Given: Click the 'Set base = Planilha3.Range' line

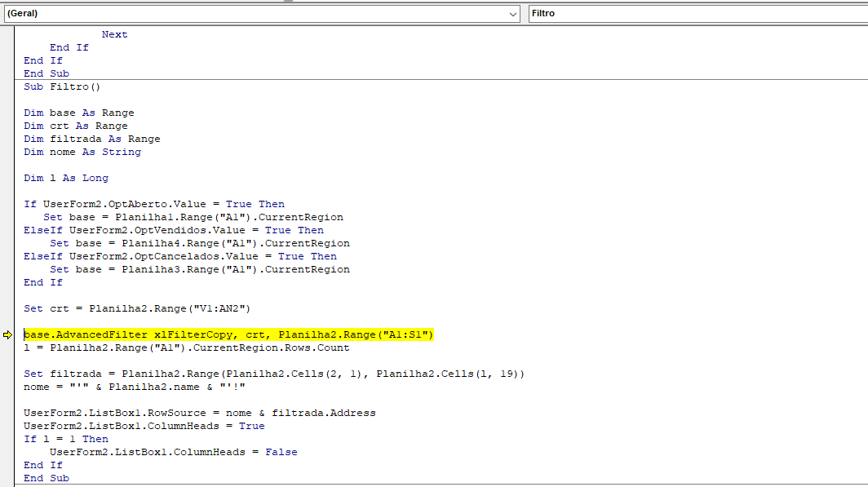Looking at the screenshot, I should click(200, 269).
